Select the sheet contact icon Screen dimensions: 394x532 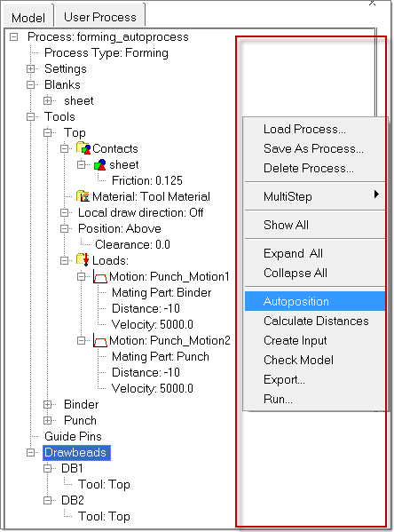pos(100,164)
